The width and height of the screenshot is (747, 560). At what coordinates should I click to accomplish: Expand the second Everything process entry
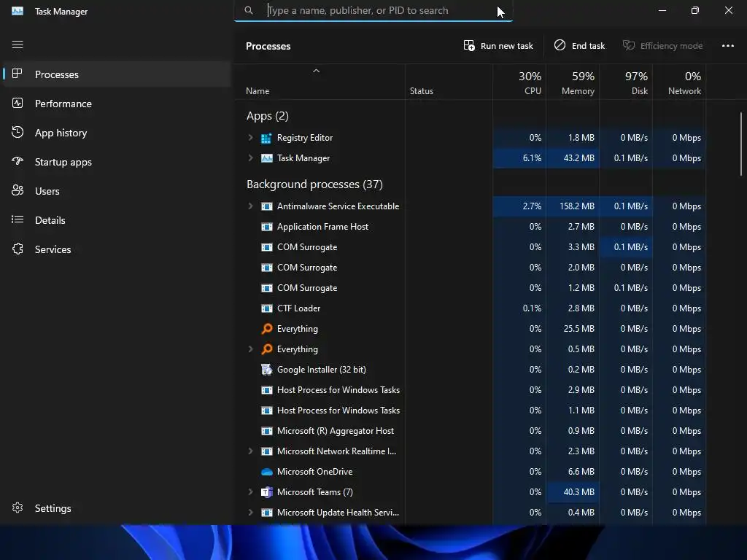pyautogui.click(x=251, y=349)
